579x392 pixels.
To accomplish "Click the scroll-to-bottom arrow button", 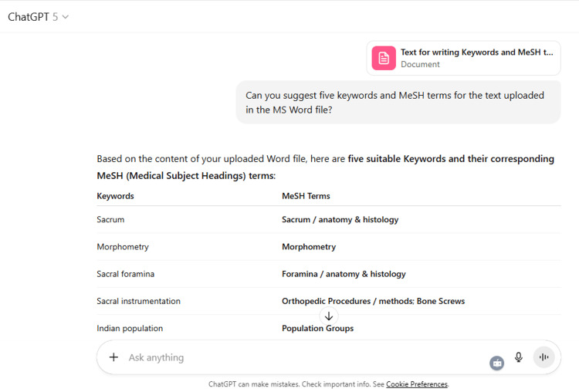I will tap(329, 316).
